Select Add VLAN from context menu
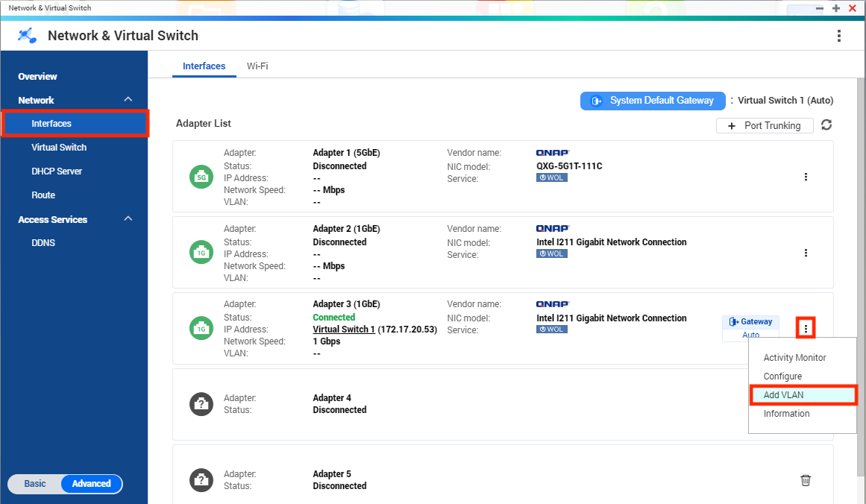This screenshot has width=866, height=504. (x=784, y=395)
